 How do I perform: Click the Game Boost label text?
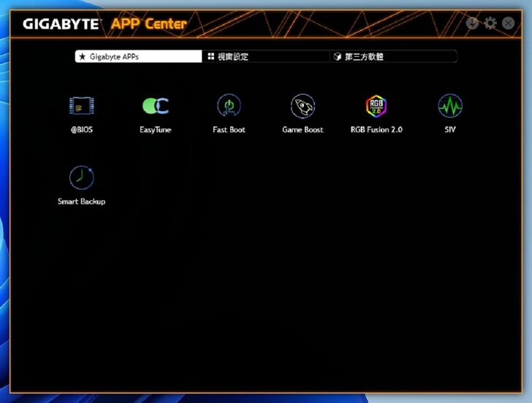[303, 129]
